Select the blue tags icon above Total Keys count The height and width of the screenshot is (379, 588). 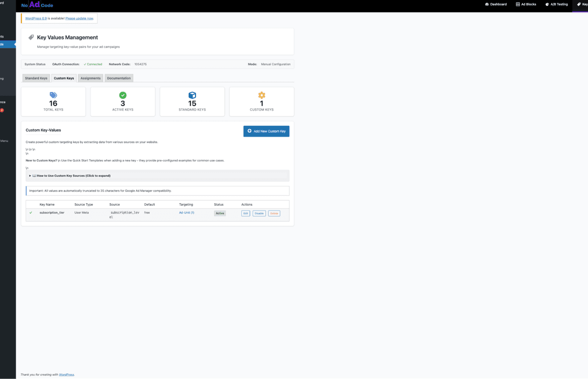pos(53,95)
